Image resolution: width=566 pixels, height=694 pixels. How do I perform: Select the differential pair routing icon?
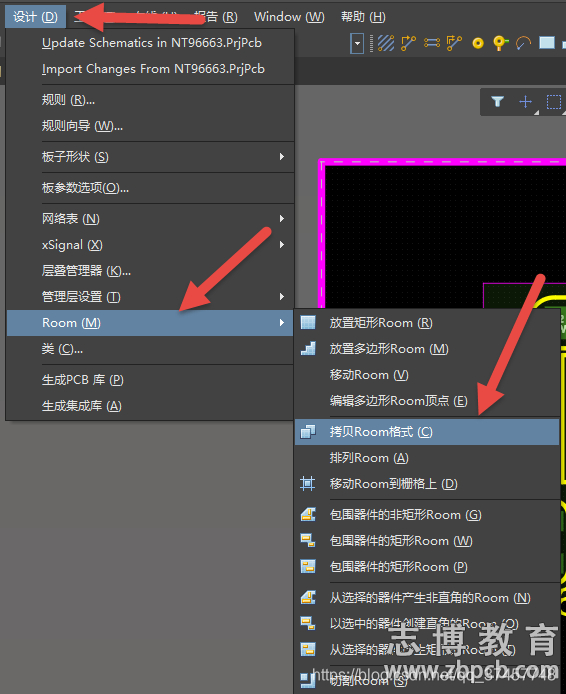(431, 43)
